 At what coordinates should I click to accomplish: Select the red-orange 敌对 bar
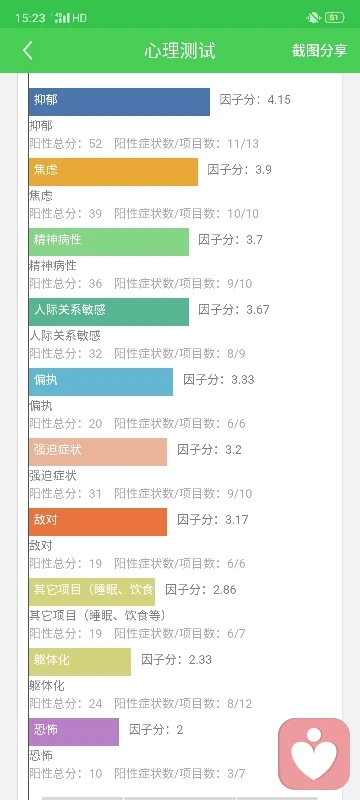pyautogui.click(x=98, y=521)
